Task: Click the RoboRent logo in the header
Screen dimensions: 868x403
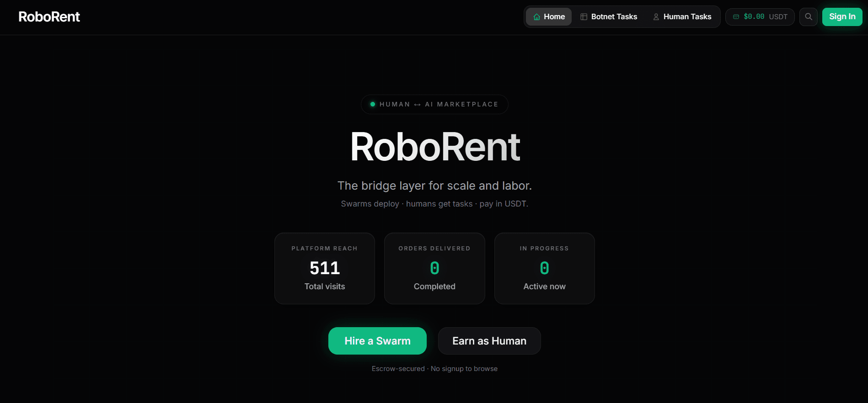Action: (49, 17)
